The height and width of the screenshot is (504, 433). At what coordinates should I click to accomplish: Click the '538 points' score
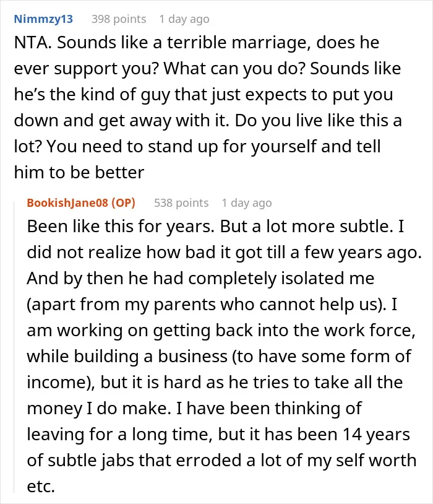click(x=181, y=203)
